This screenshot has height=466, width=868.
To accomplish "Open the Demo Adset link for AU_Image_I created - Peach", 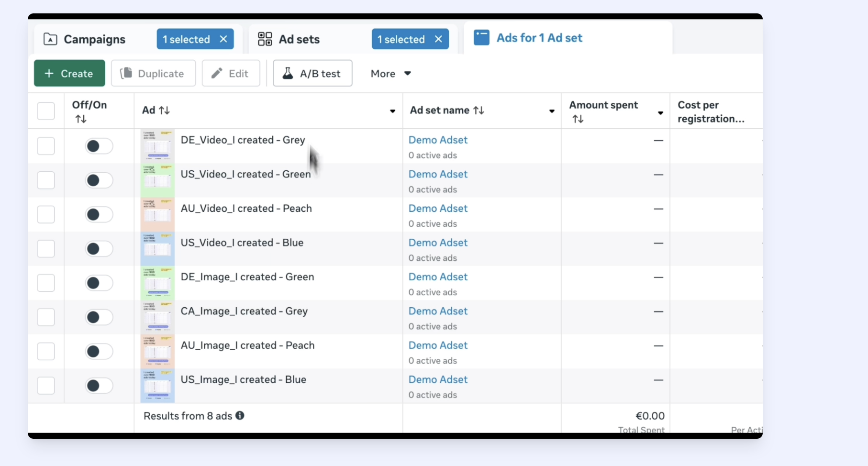I will pos(438,345).
